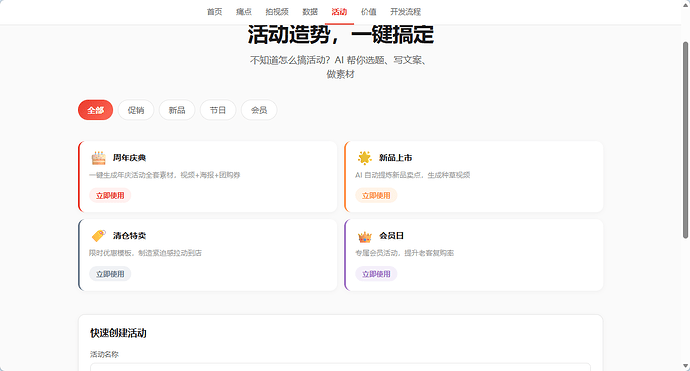This screenshot has height=371, width=690.
Task: Click the 清仓特卖 card title
Action: tap(129, 235)
